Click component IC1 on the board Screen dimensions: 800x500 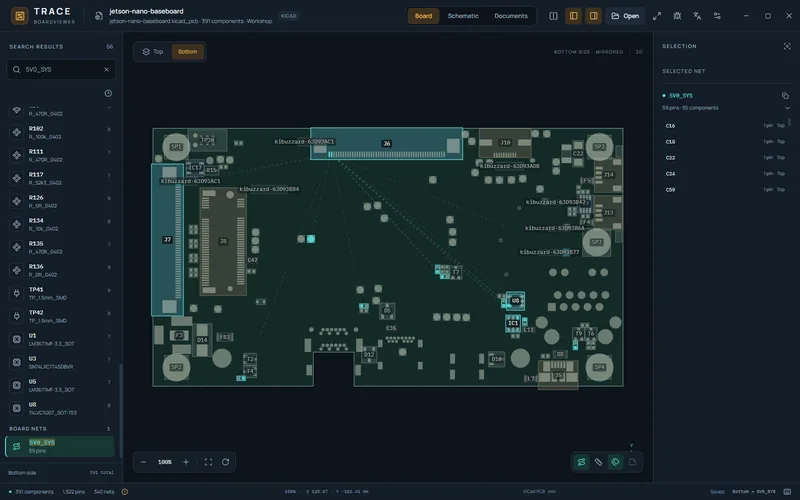[513, 323]
